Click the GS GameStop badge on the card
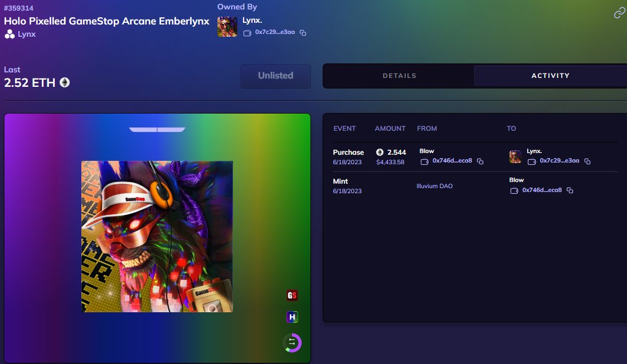The height and width of the screenshot is (364, 627). [292, 296]
